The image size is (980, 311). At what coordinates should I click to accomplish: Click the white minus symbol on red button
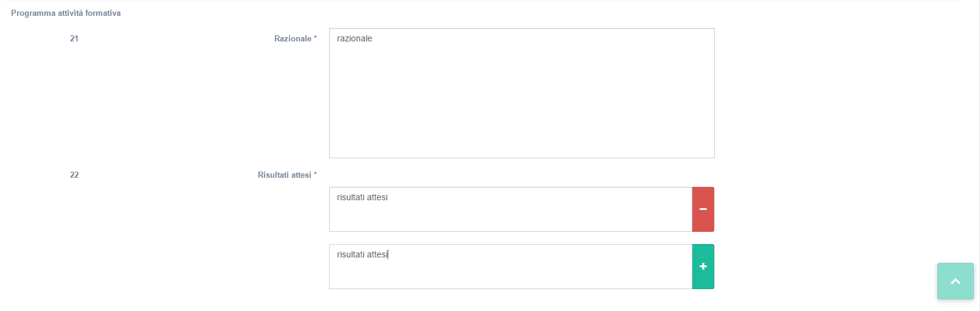[x=703, y=209]
